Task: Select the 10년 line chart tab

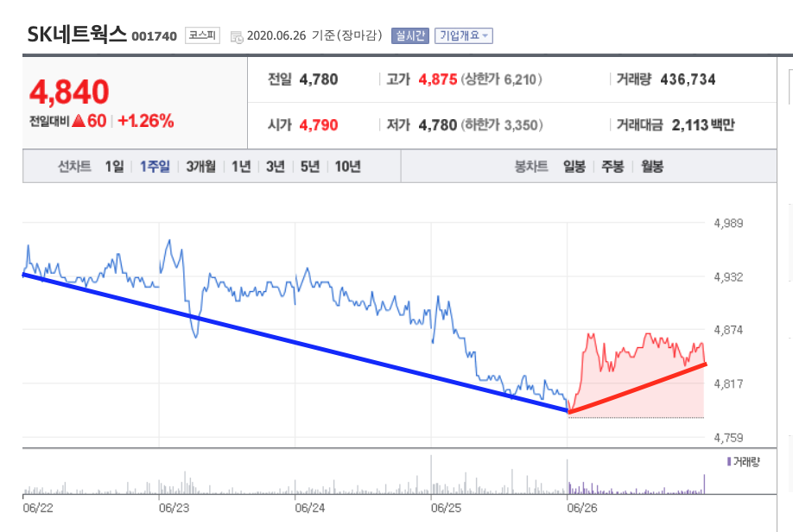Action: pos(348,167)
